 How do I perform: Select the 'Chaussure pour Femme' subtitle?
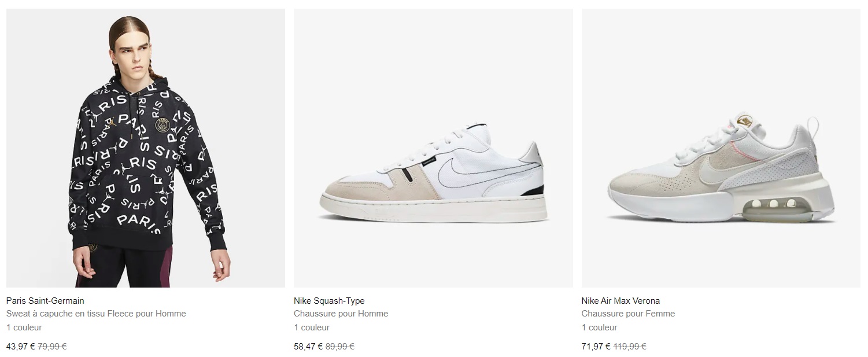click(x=628, y=314)
